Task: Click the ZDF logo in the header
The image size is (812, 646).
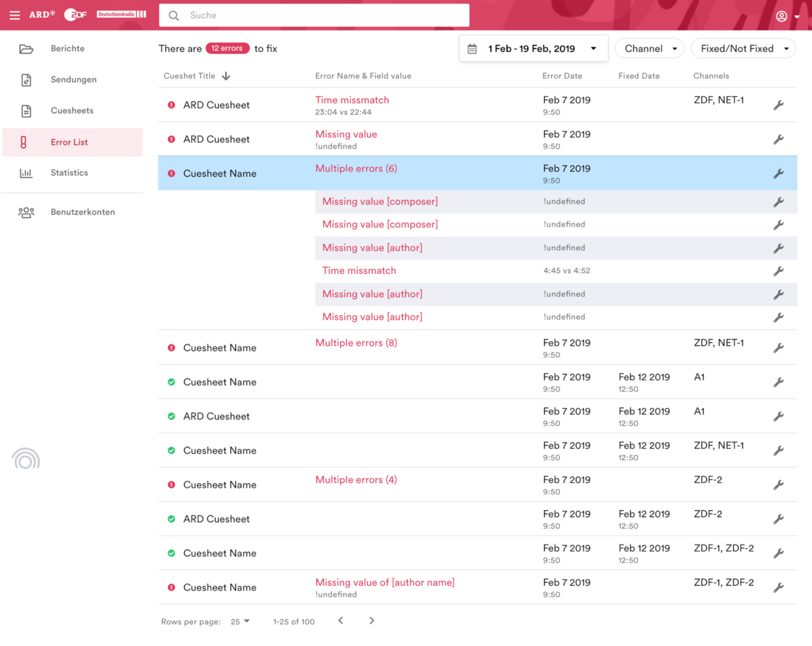Action: [74, 14]
